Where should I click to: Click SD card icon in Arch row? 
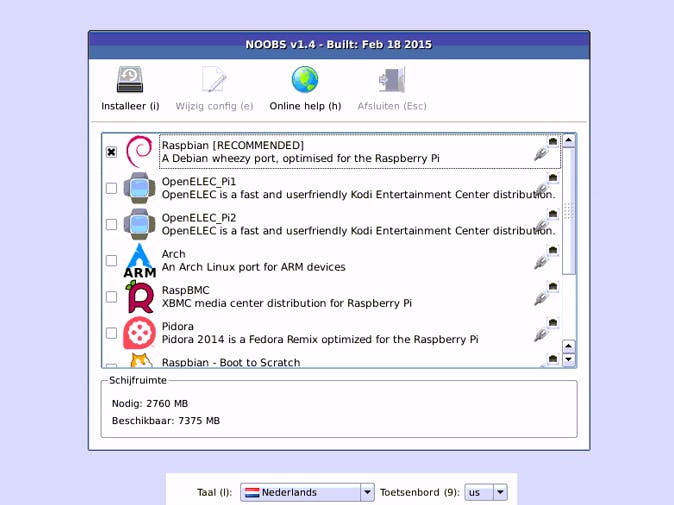coord(553,250)
